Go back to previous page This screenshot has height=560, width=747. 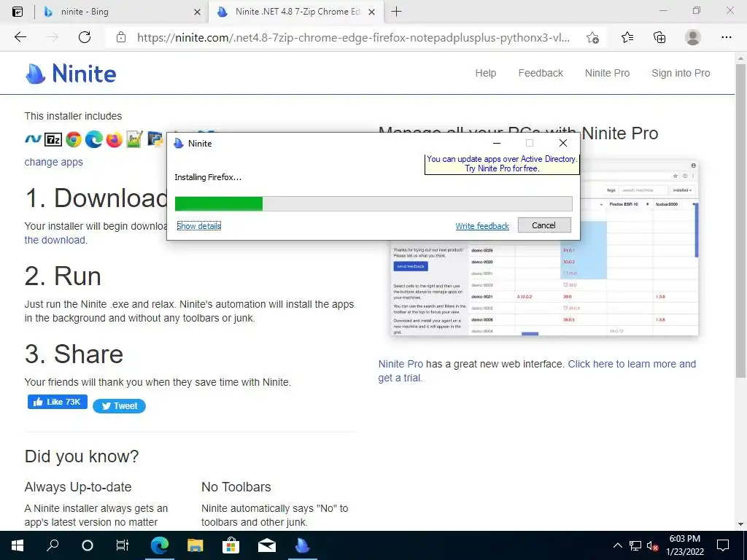[x=20, y=37]
